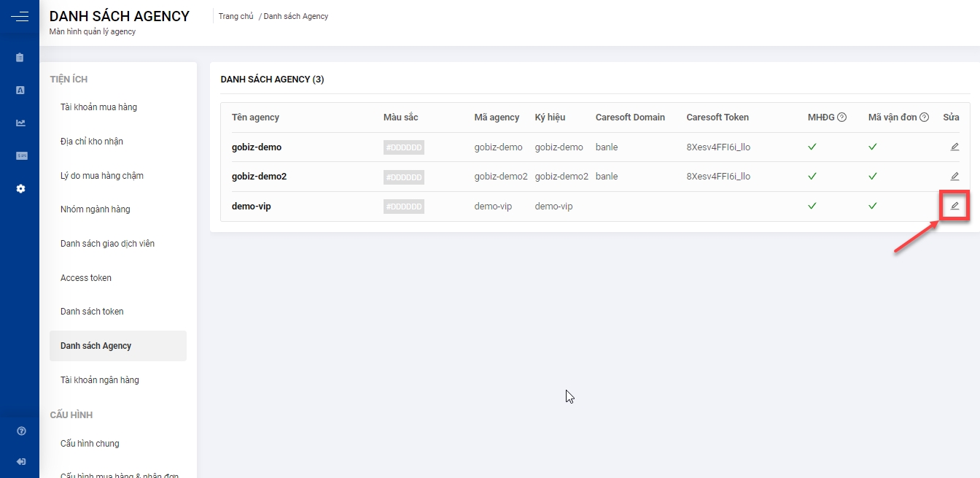Open Tài khoản mua hàng menu item
The image size is (980, 478).
pos(98,107)
